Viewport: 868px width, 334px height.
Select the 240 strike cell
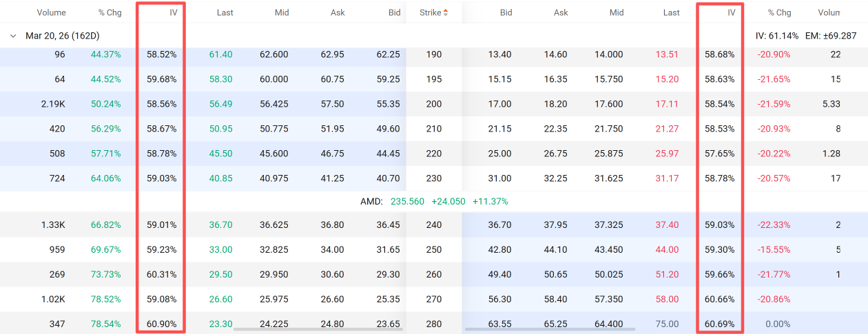tap(433, 225)
